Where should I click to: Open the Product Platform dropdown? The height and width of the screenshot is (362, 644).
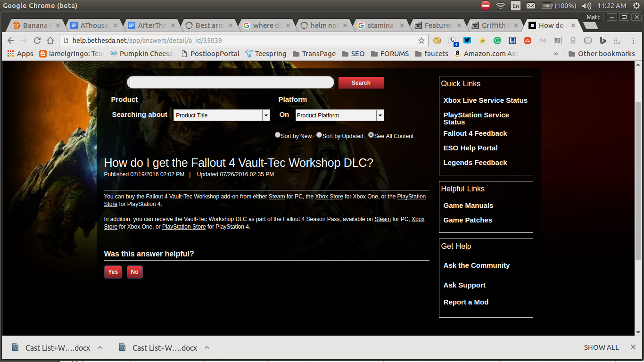coord(339,115)
